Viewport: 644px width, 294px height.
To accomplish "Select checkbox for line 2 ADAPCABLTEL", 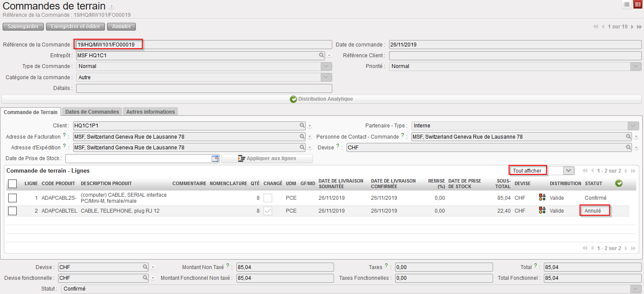I will (x=12, y=211).
